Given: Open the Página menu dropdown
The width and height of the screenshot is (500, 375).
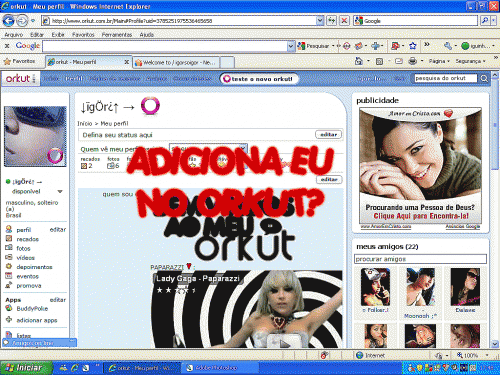Looking at the screenshot, I should tap(439, 61).
